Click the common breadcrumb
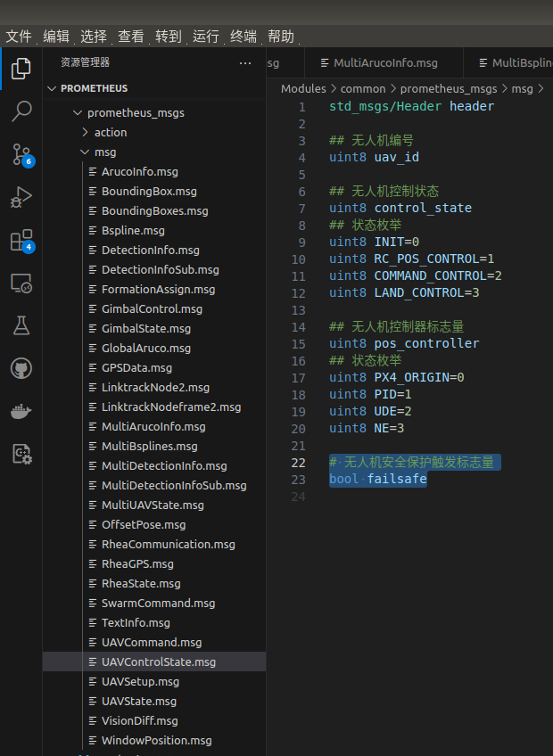 pyautogui.click(x=363, y=89)
